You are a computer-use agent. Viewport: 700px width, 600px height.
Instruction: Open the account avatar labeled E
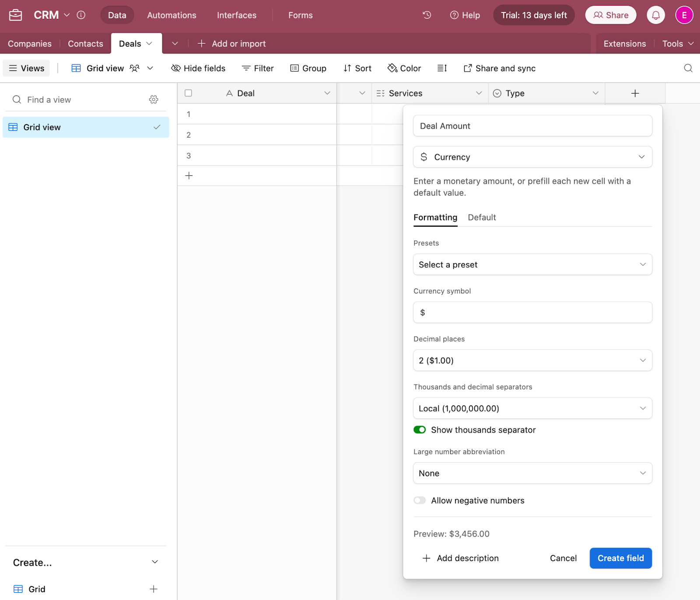click(x=684, y=15)
